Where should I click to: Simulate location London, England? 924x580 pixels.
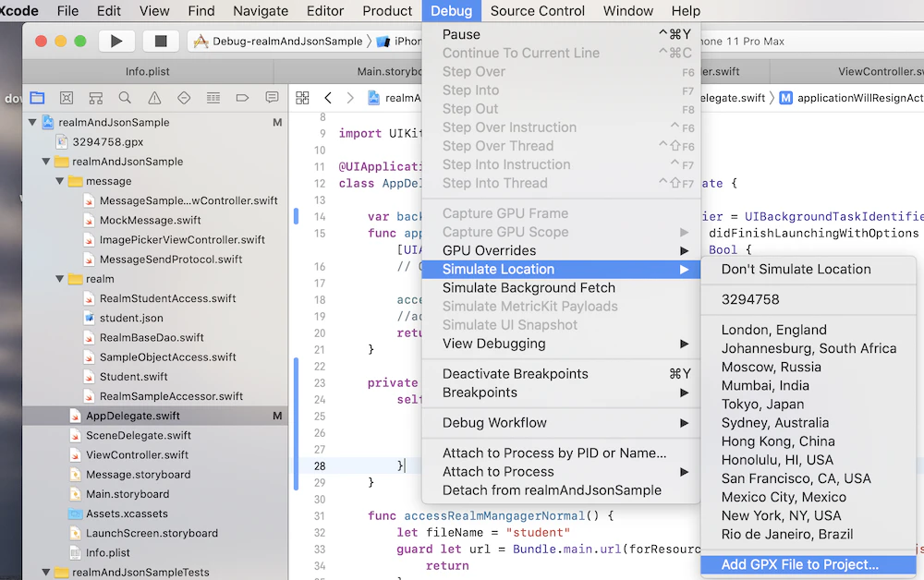click(x=808, y=330)
